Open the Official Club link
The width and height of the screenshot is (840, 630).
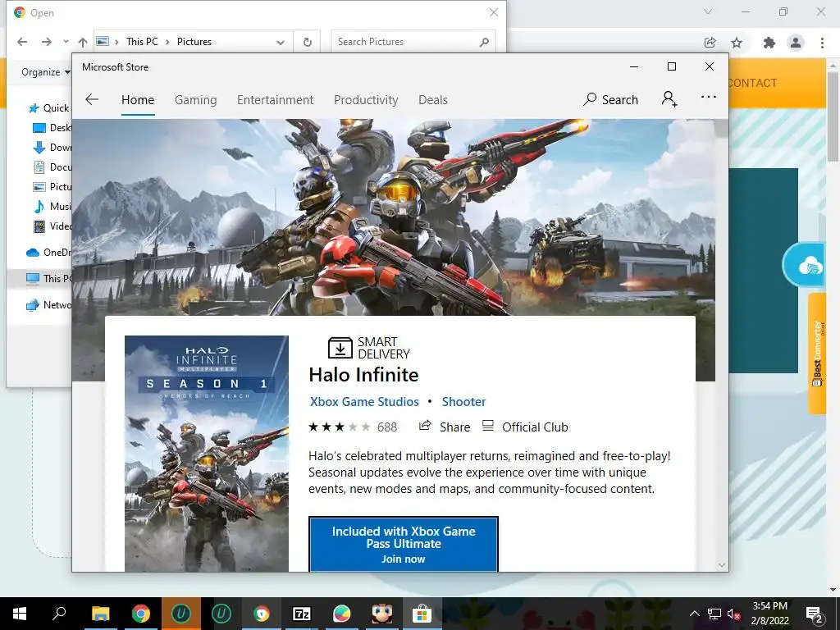(525, 427)
